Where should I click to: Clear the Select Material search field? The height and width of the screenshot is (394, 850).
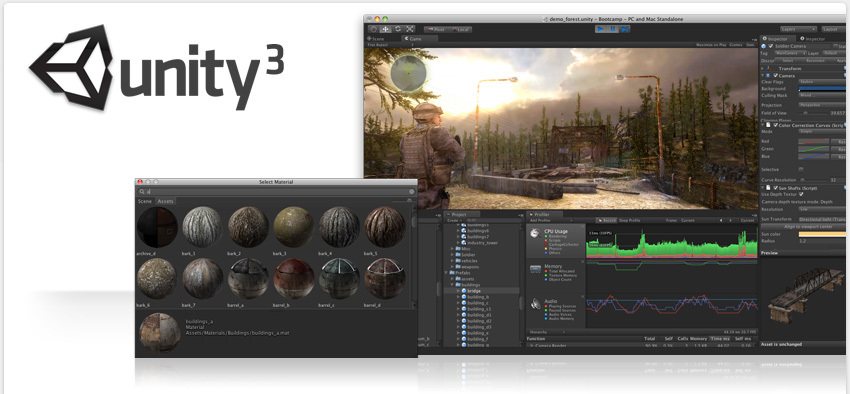pos(411,192)
